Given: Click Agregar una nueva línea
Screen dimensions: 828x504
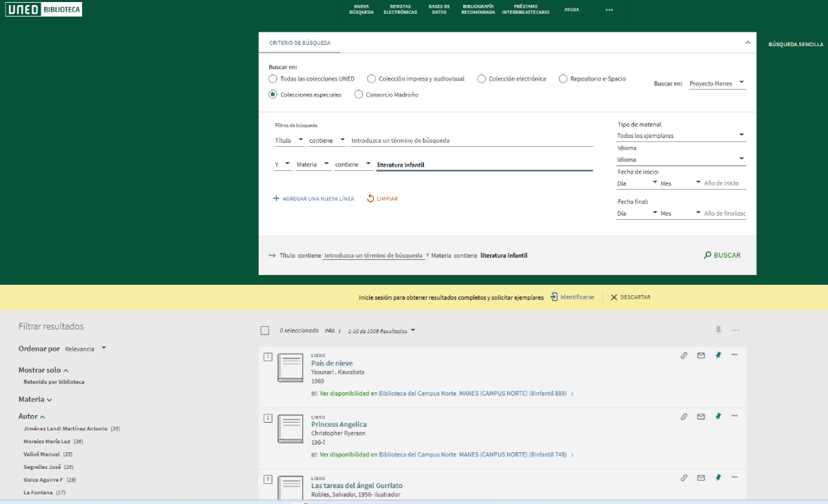Looking at the screenshot, I should [314, 199].
